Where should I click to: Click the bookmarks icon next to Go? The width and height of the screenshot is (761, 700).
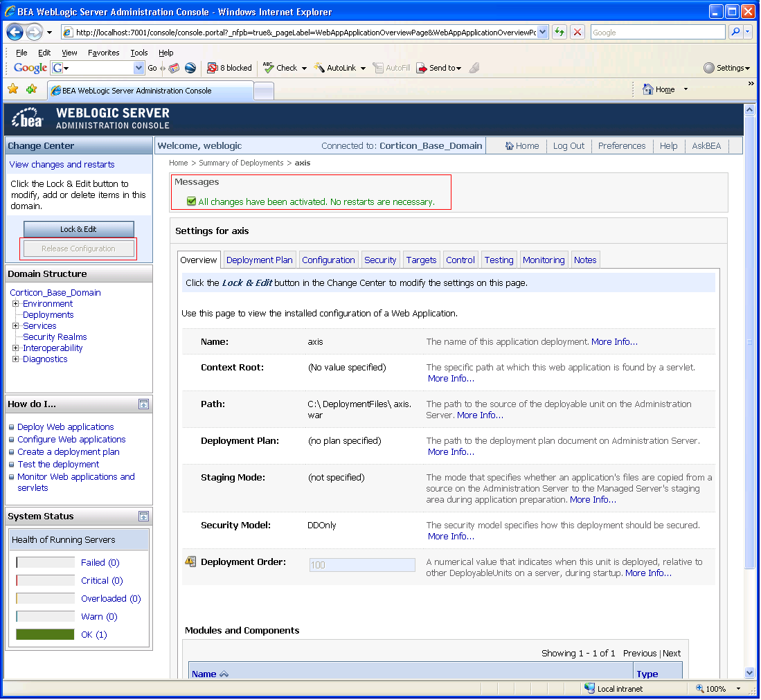click(174, 68)
